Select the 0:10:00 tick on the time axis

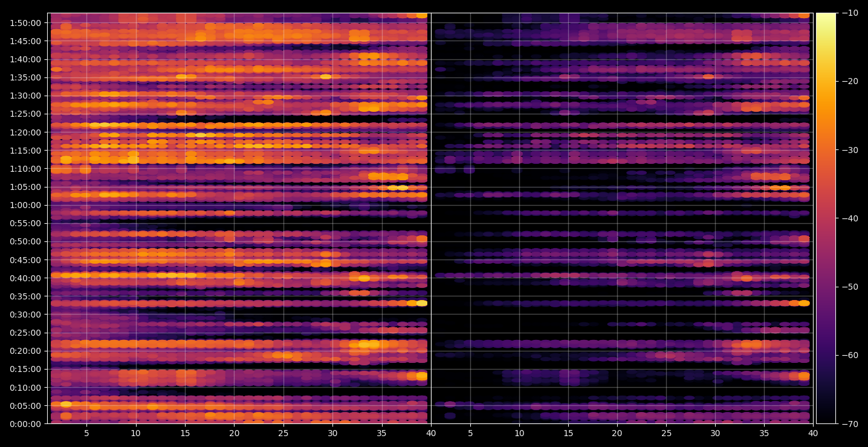tap(25, 388)
